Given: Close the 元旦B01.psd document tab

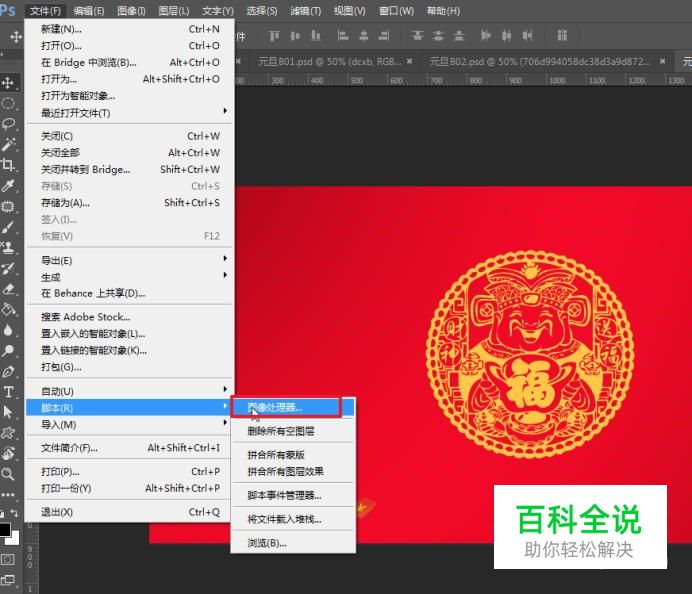Looking at the screenshot, I should pos(410,61).
